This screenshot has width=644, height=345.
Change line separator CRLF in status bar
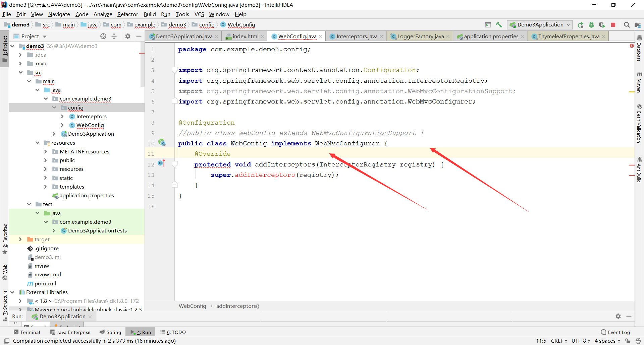point(559,341)
